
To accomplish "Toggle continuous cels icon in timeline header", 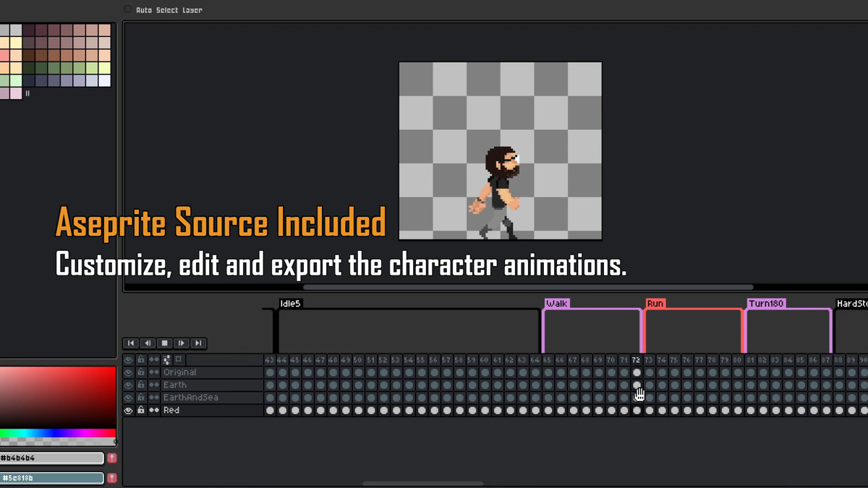I will click(x=153, y=359).
